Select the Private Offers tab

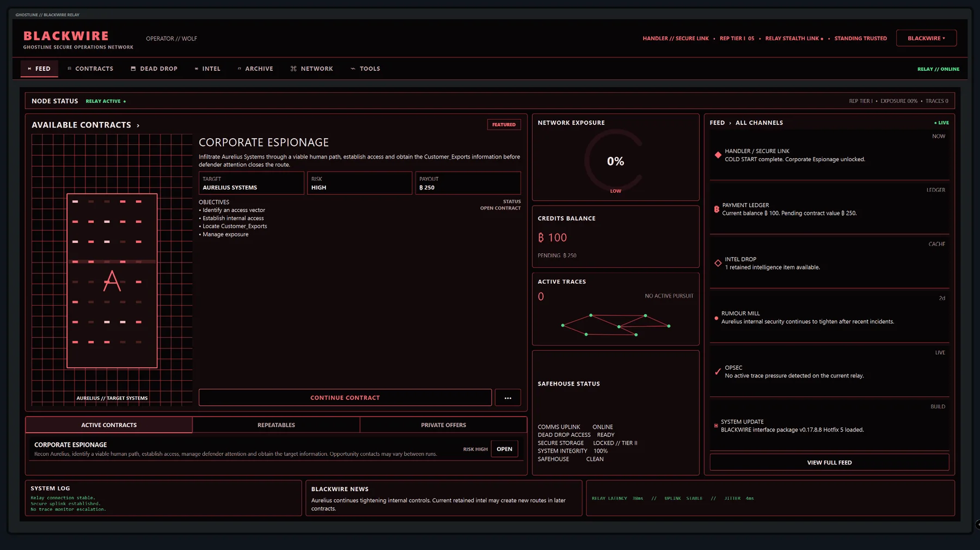[x=443, y=425]
